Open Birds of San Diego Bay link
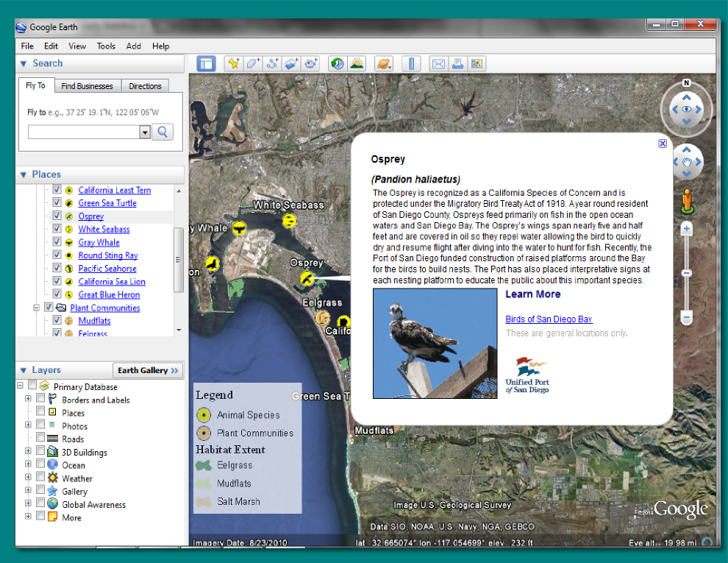Viewport: 728px width, 563px height. (549, 319)
